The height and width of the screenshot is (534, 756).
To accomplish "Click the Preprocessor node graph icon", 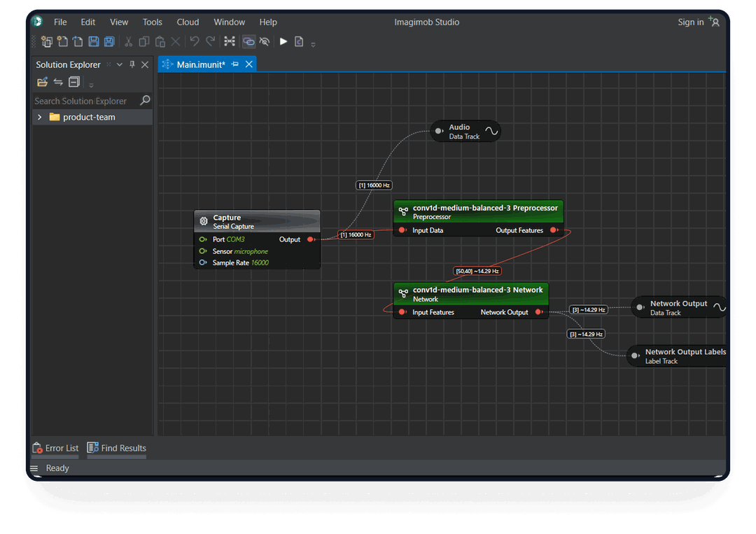I will point(403,211).
